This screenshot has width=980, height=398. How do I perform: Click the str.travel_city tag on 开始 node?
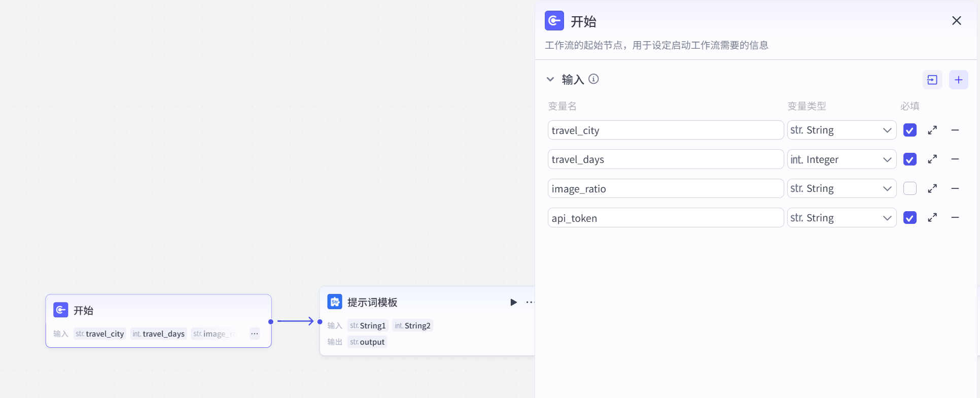100,334
